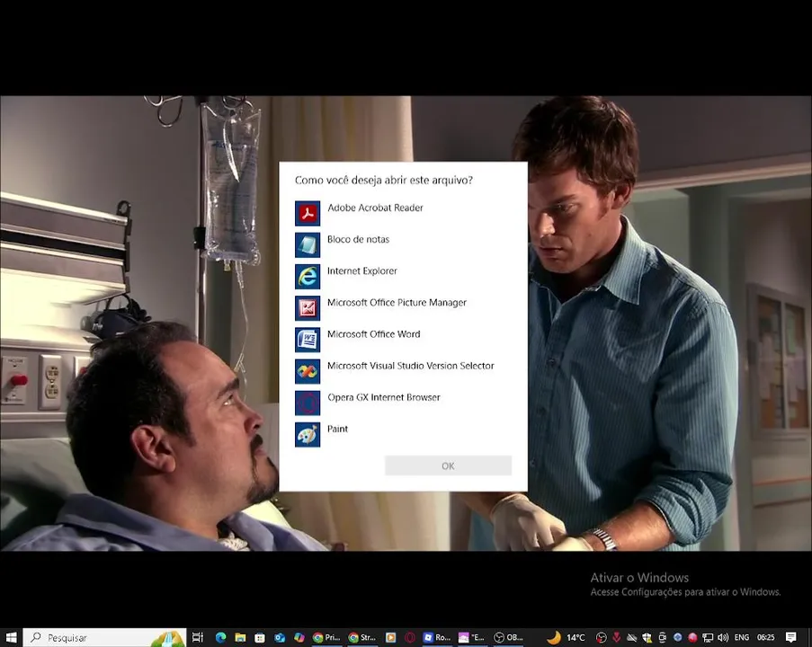Switch to Chrome window labeled Str...
The width and height of the screenshot is (812, 647).
pyautogui.click(x=362, y=637)
